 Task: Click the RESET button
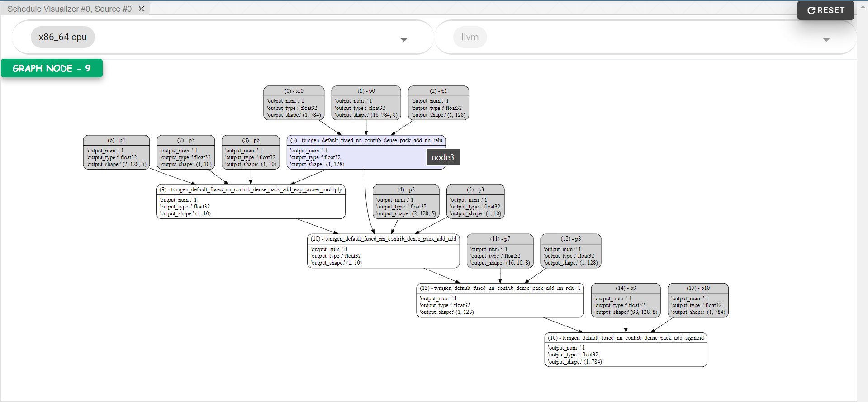coord(825,10)
